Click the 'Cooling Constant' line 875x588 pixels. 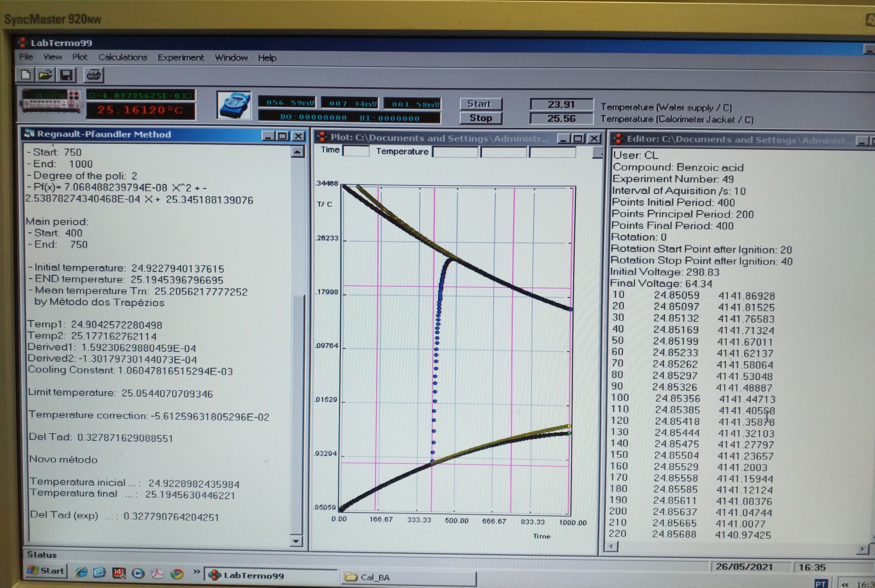pos(130,370)
